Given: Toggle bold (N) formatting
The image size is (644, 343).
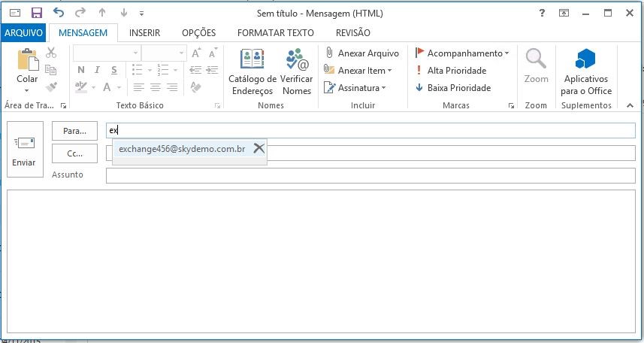Looking at the screenshot, I should click(80, 70).
